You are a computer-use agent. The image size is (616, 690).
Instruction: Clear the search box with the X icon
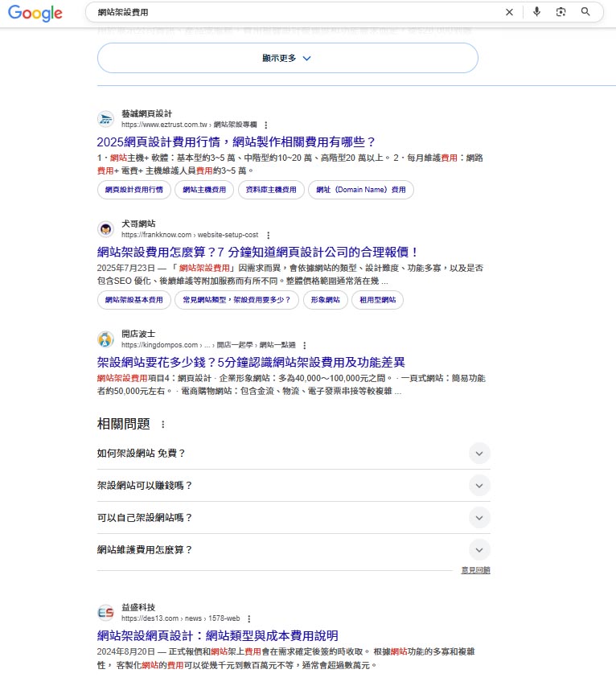(x=510, y=12)
